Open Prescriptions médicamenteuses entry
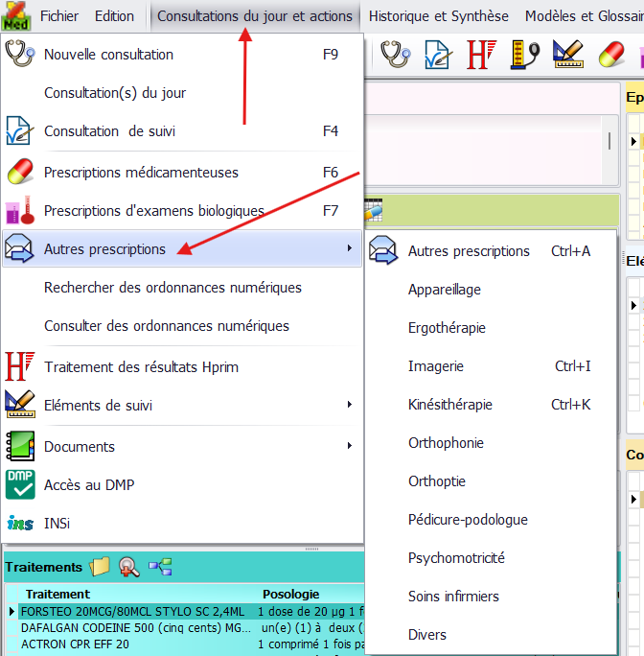Viewport: 644px width, 656px height. 182,173
